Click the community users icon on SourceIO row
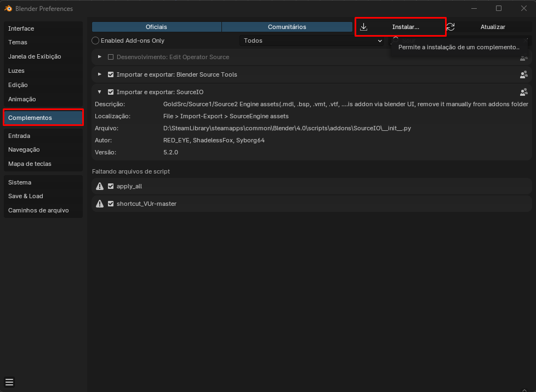Screen dimensions: 536x392 click(x=524, y=92)
